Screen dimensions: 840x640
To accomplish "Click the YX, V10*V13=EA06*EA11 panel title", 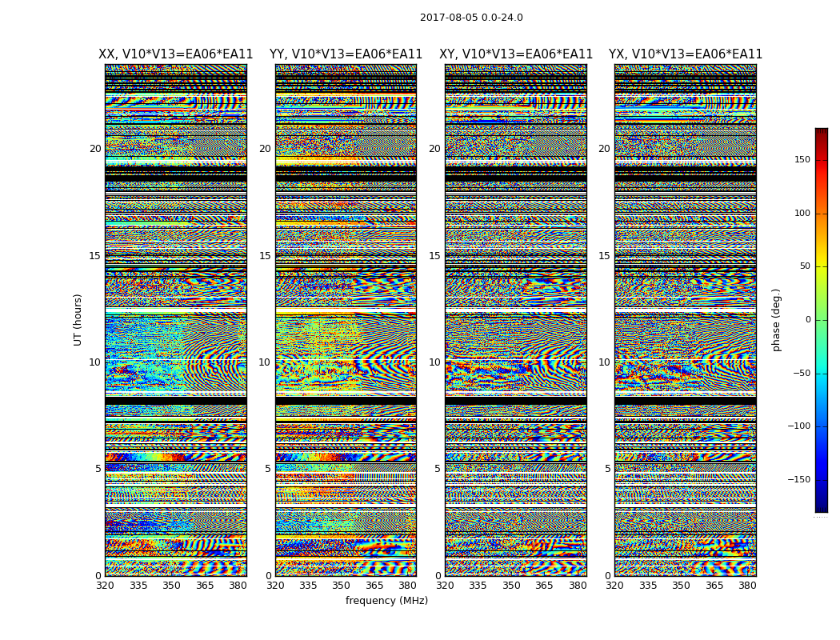I will pos(685,54).
